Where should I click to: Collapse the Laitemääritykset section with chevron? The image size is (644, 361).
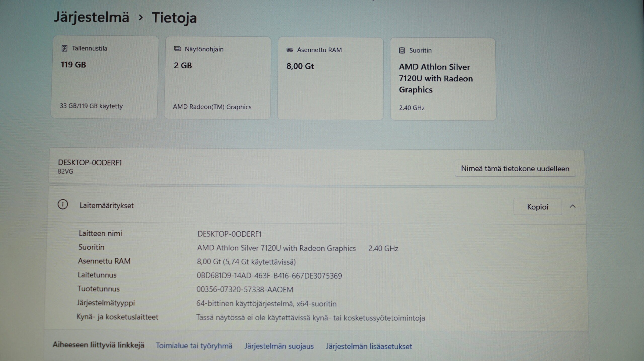click(x=573, y=207)
